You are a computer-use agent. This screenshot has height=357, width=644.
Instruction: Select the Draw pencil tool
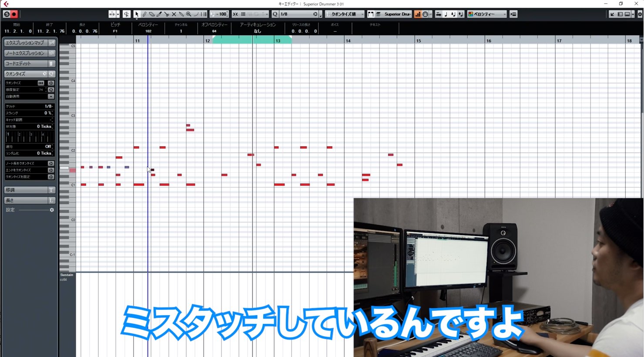click(144, 14)
